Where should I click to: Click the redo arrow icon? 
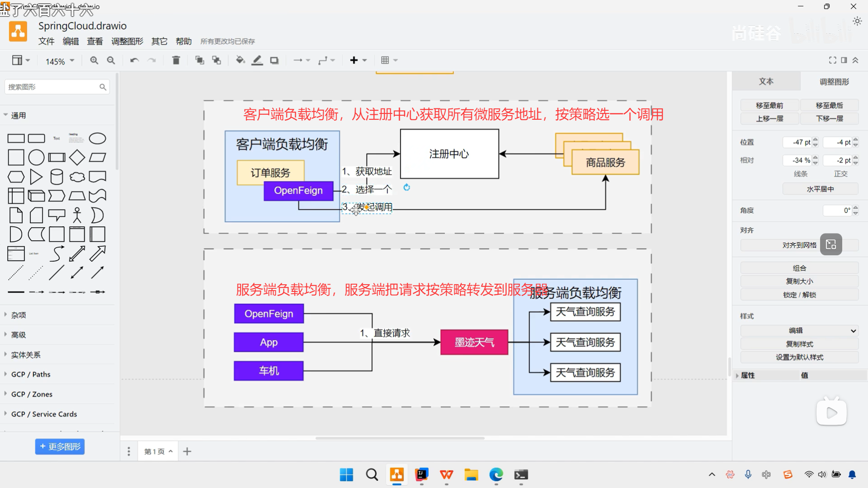click(x=152, y=60)
